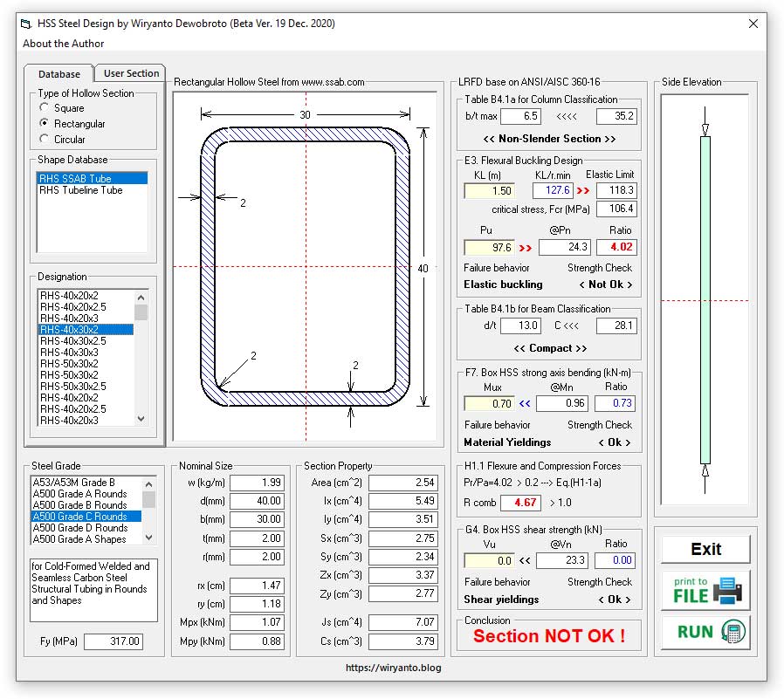Click the printer icon on print to FILE
This screenshot has width=784, height=699.
click(726, 591)
